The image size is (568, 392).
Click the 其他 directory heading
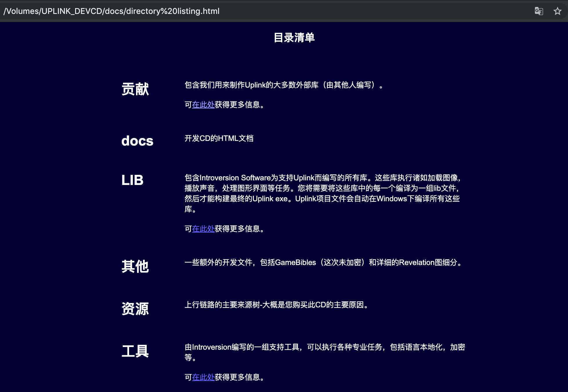point(135,266)
